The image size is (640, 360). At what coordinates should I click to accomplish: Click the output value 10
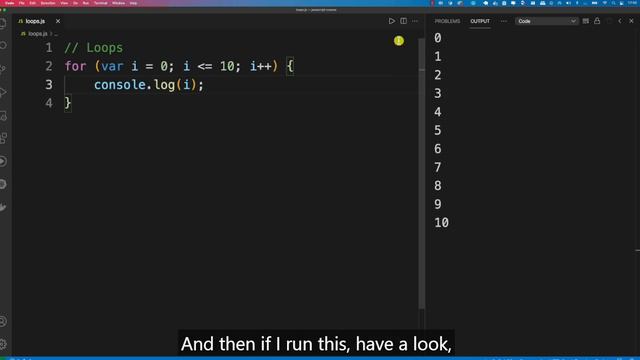441,222
